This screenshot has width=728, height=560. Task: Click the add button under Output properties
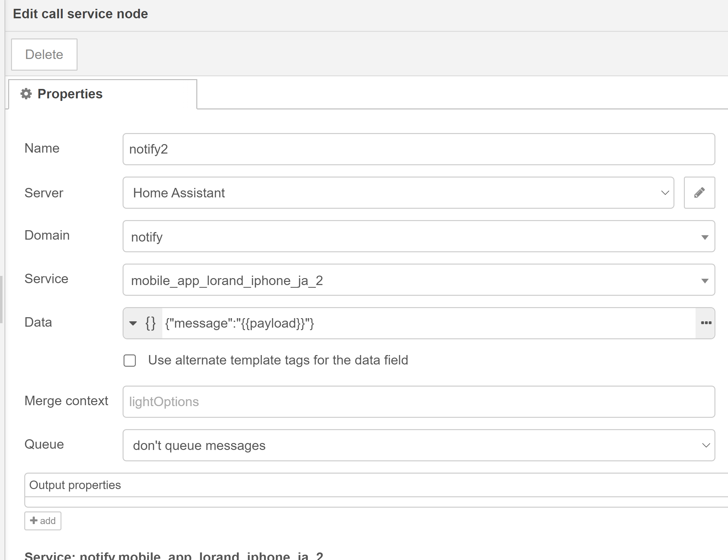[x=43, y=521]
